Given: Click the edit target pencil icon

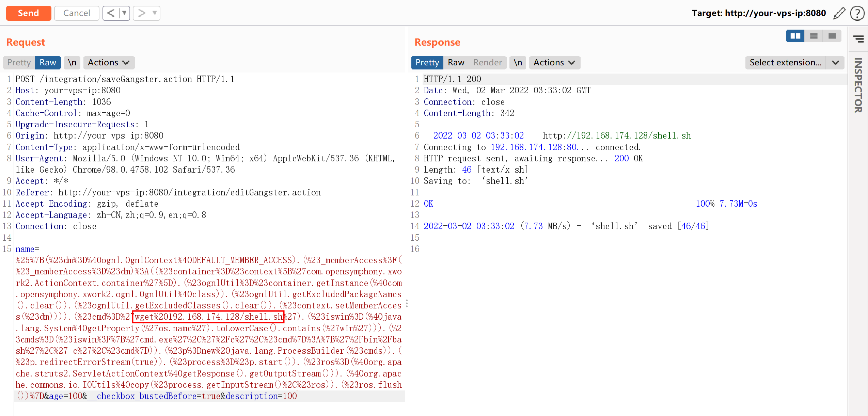Looking at the screenshot, I should coord(839,13).
